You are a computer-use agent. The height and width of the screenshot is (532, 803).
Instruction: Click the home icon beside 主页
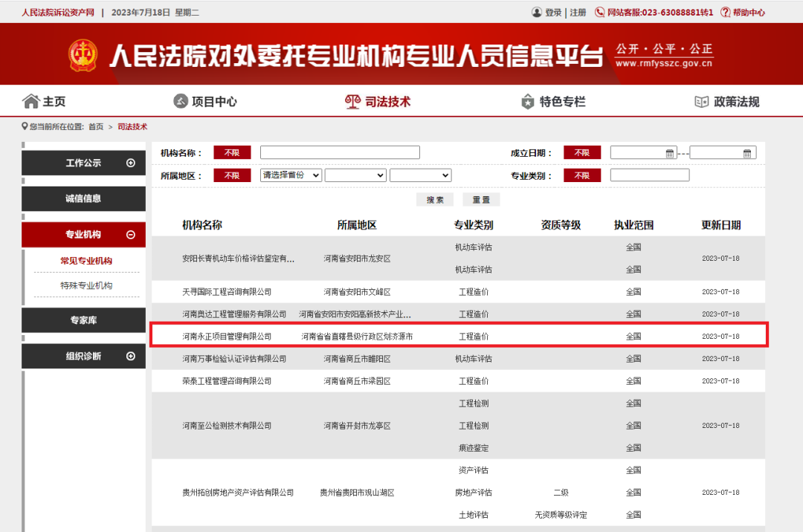coord(30,101)
